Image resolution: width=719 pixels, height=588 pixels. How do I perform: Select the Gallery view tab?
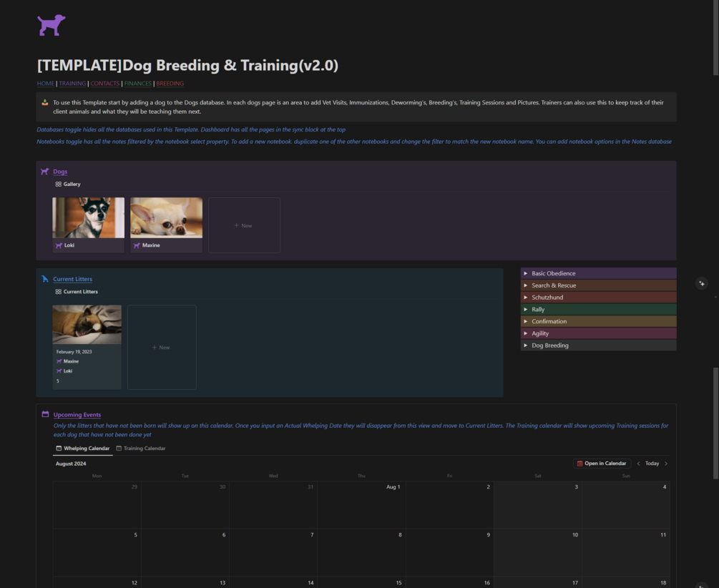coord(68,184)
